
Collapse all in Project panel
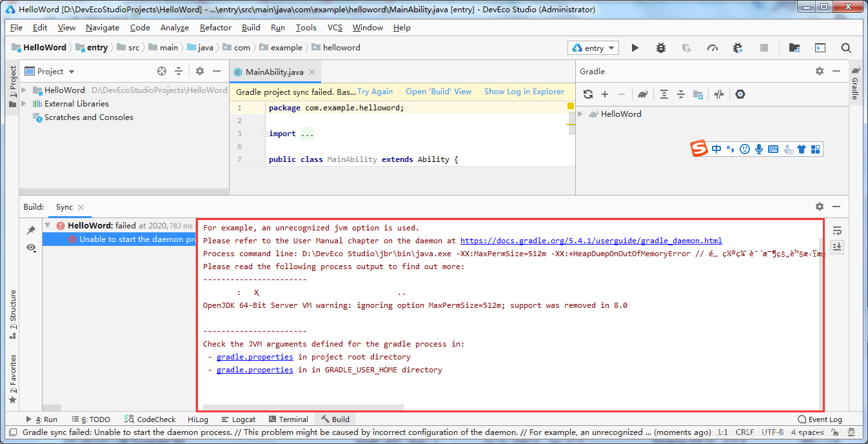tap(179, 71)
